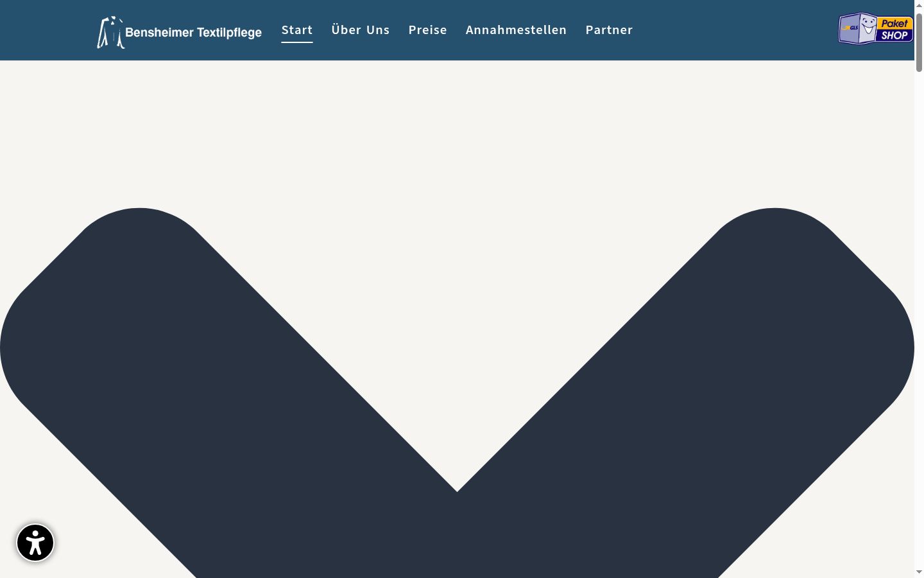Image resolution: width=924 pixels, height=578 pixels.
Task: Go to the Start page
Action: pyautogui.click(x=297, y=30)
